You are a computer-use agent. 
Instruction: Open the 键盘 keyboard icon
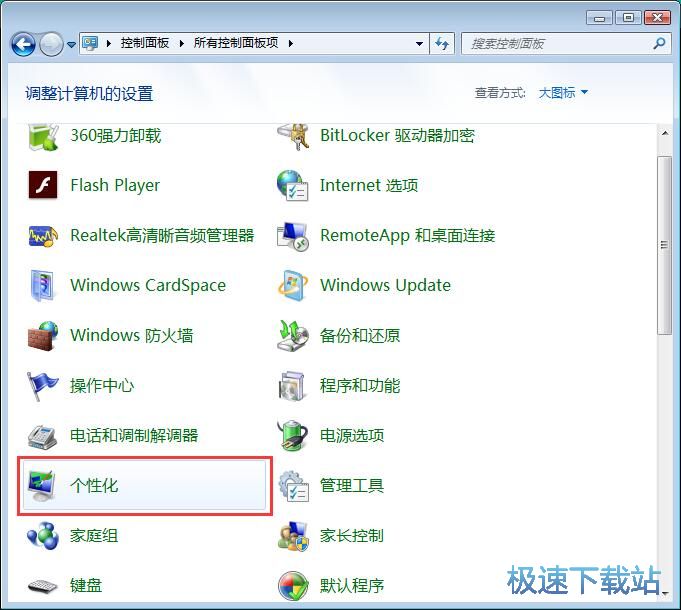[43, 586]
